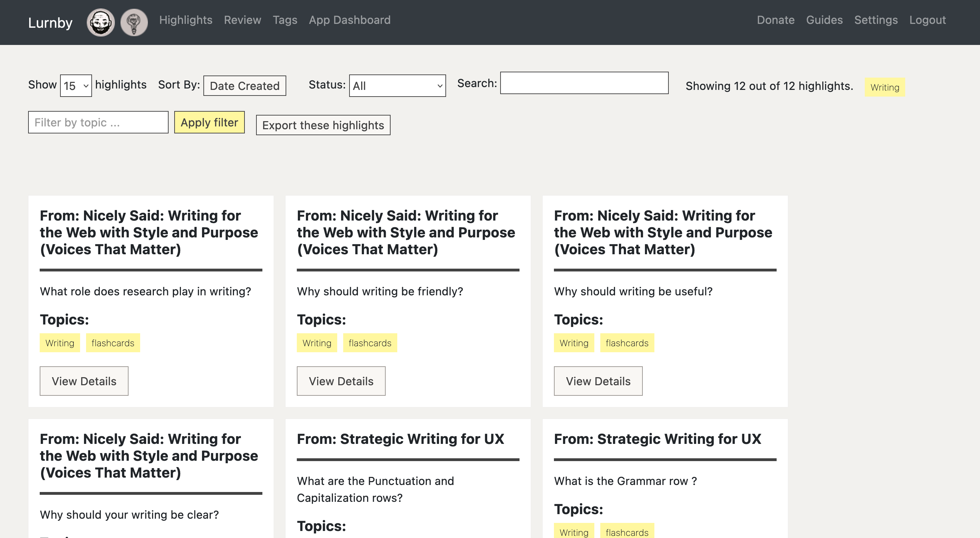Click the lightbulb head avatar icon
The height and width of the screenshot is (538, 980).
134,22
